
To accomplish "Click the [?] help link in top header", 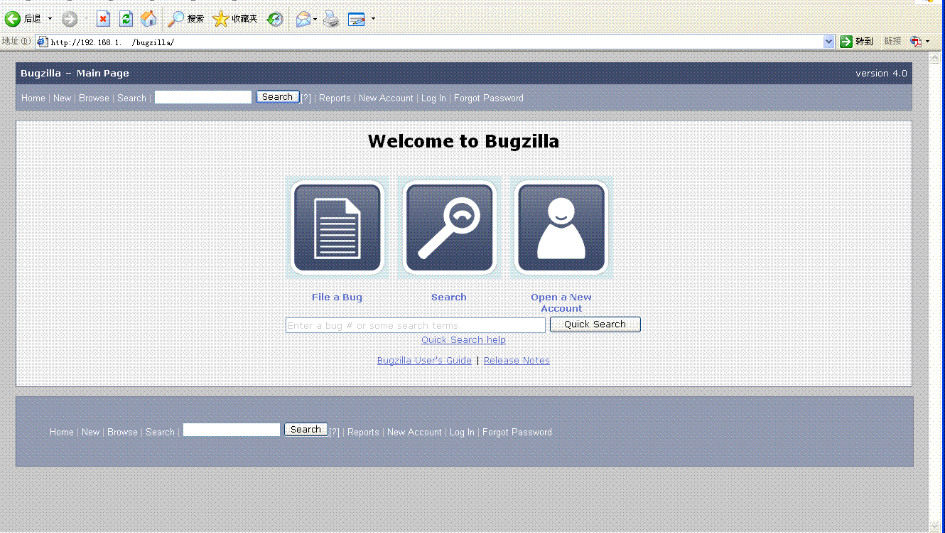I will tap(306, 98).
